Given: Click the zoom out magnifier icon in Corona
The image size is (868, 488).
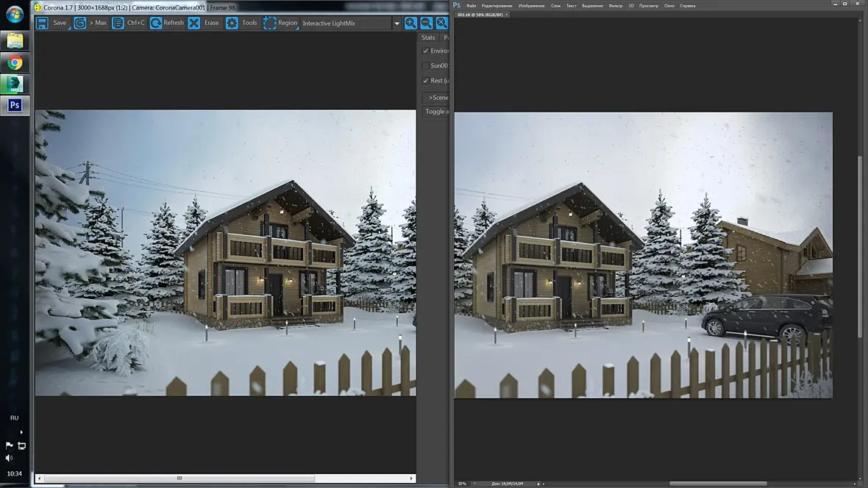Looking at the screenshot, I should [x=426, y=23].
